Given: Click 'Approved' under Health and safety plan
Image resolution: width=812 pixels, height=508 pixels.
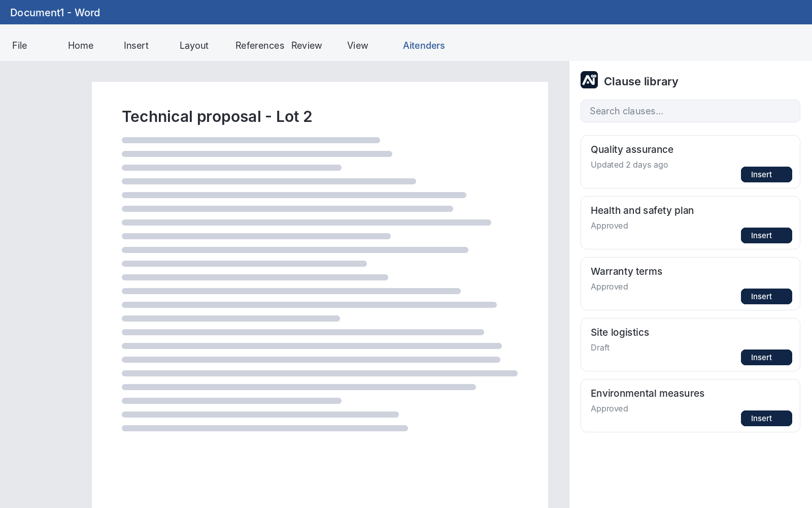Looking at the screenshot, I should point(609,226).
